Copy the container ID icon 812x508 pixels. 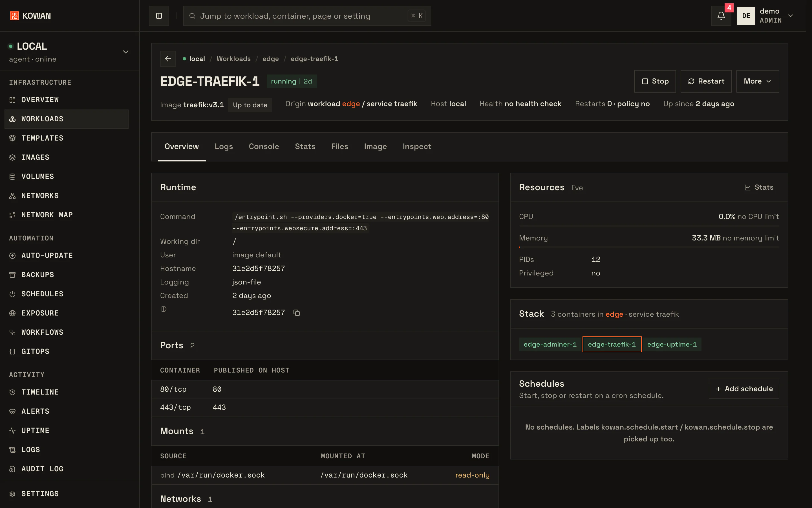point(297,313)
